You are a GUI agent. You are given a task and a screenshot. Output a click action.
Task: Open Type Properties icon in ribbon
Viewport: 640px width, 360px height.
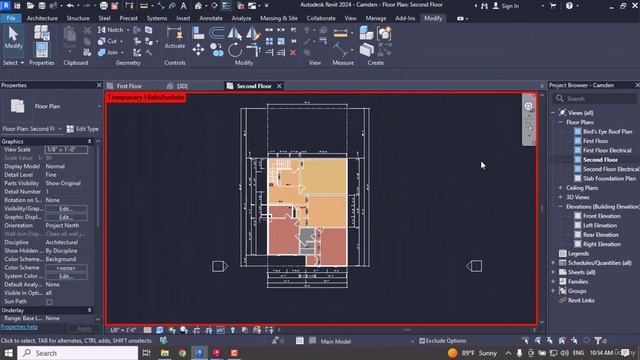pyautogui.click(x=42, y=33)
